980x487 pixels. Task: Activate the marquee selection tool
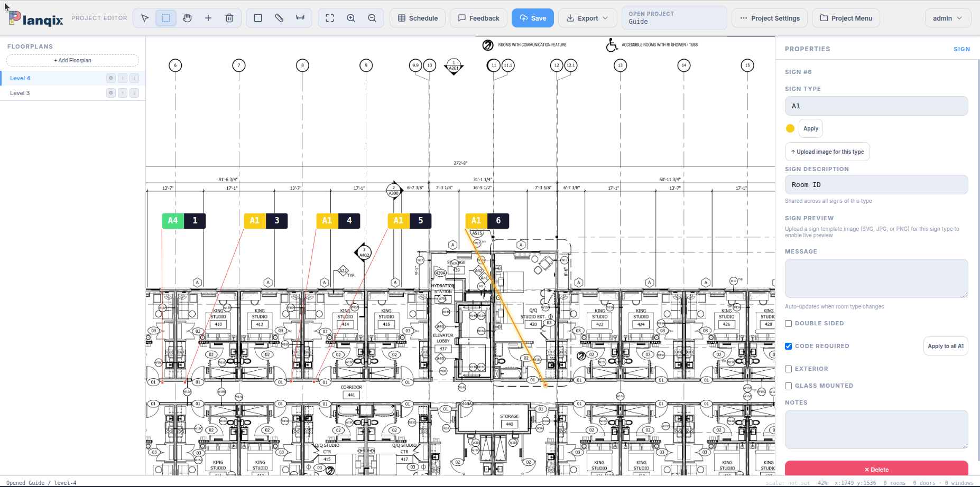(x=166, y=18)
